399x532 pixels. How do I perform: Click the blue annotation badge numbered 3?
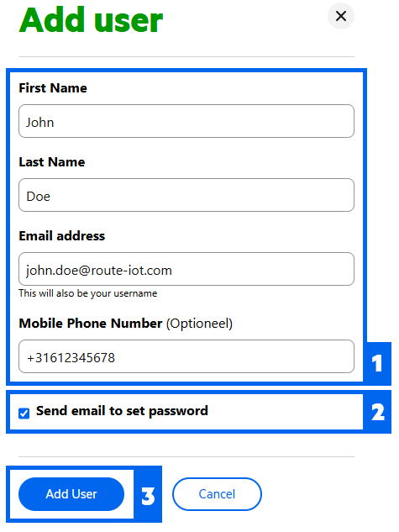(x=148, y=496)
